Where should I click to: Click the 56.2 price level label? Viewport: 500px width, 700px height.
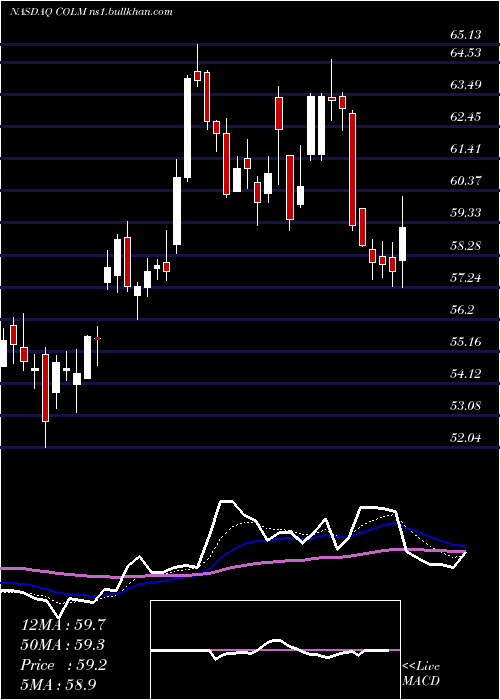462,310
